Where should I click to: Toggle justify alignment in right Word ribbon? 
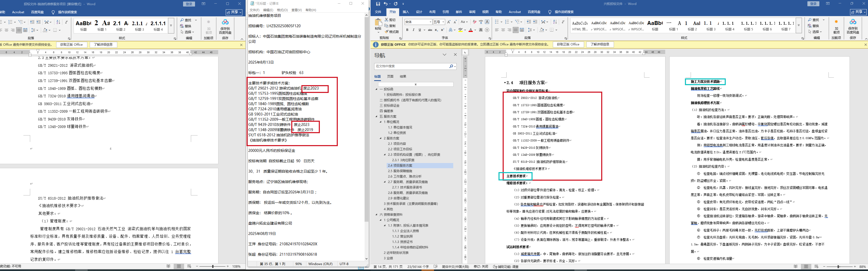[x=516, y=30]
